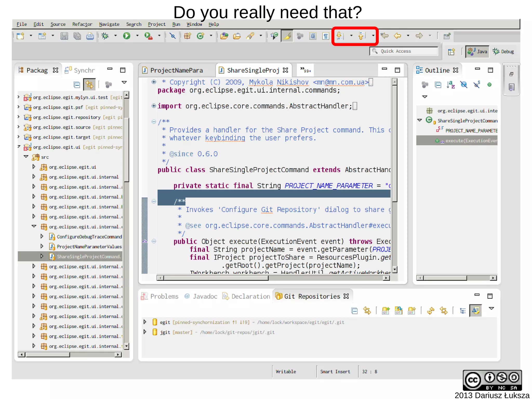Open the Refactor menu
The width and height of the screenshot is (532, 399).
[x=82, y=24]
